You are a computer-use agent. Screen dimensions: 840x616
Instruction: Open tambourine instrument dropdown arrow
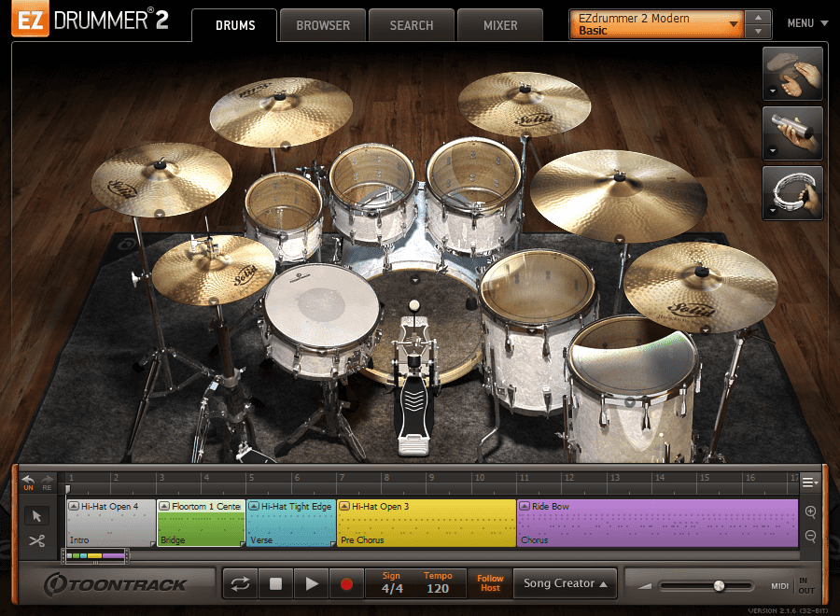pyautogui.click(x=772, y=211)
